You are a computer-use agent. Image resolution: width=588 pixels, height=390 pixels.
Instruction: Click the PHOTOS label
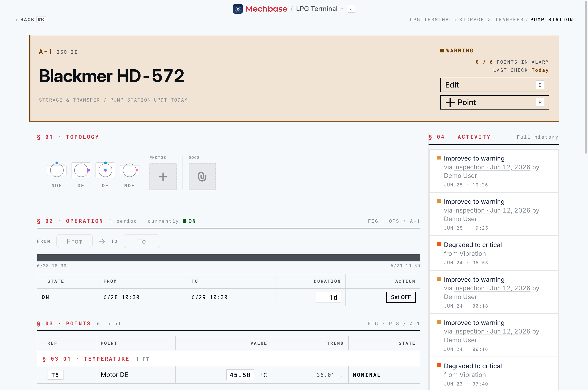click(x=158, y=158)
